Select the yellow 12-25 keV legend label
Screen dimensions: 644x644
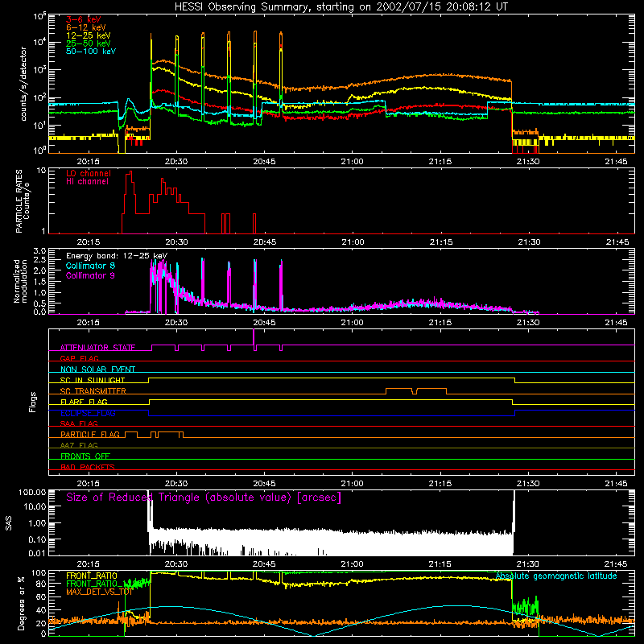click(89, 35)
